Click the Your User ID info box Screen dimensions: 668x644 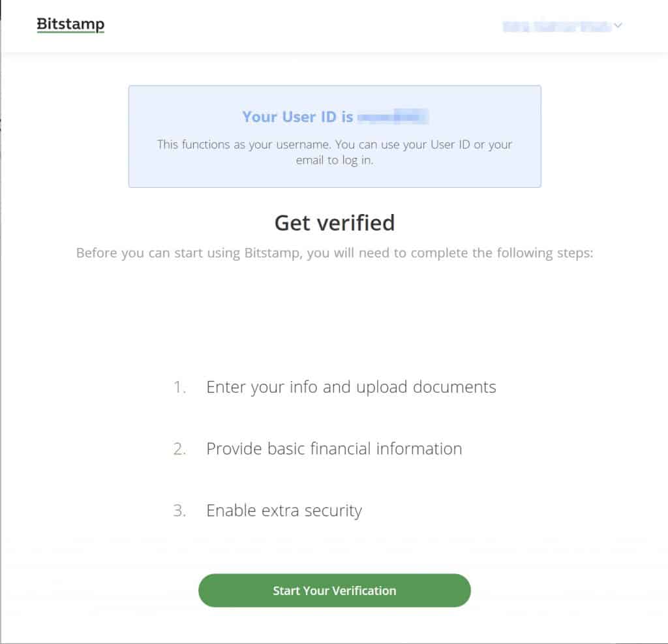[x=334, y=135]
